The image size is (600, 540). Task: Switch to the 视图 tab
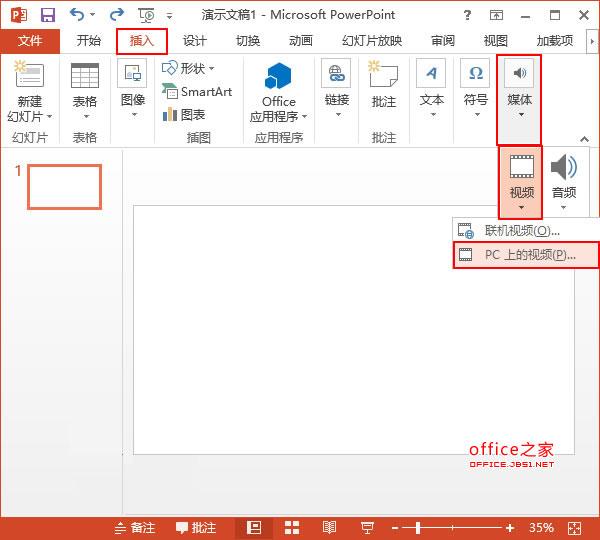click(496, 41)
